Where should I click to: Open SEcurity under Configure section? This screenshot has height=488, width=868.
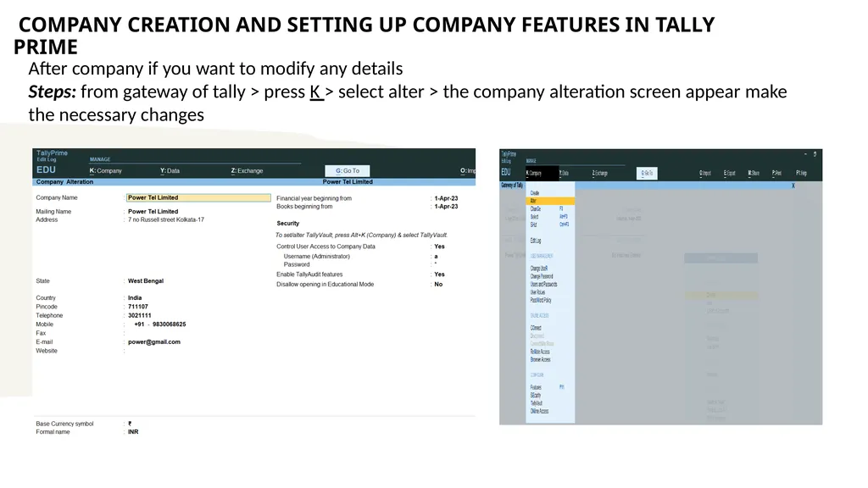tap(536, 396)
